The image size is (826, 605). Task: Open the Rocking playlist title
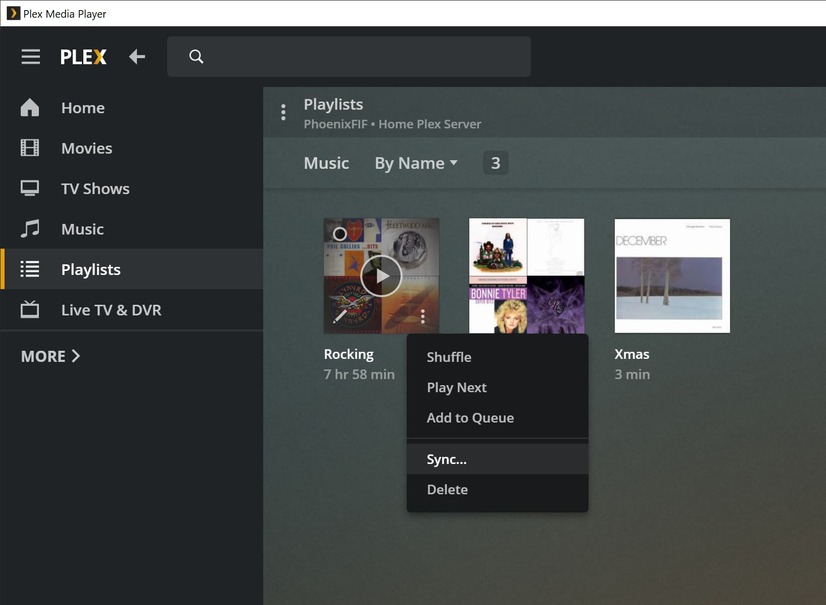click(349, 354)
